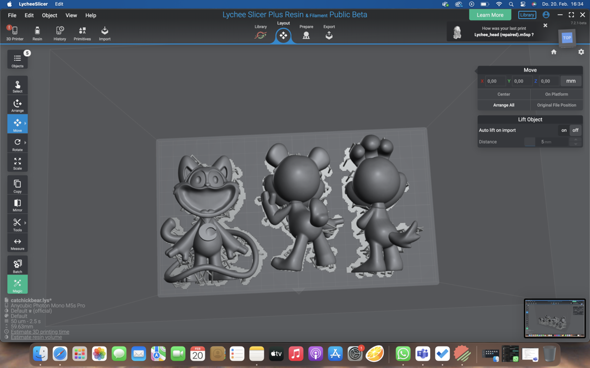Select the Measure tool
The image size is (590, 368).
(x=17, y=243)
